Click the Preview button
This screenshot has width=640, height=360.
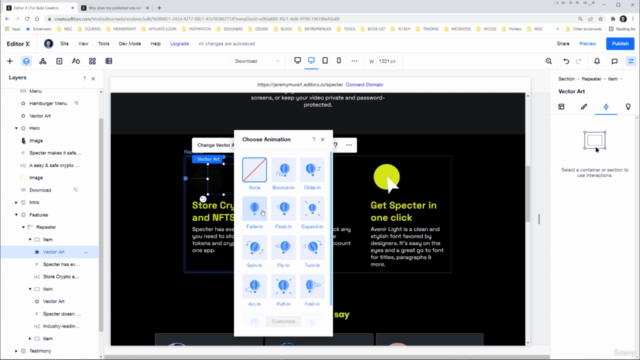pos(588,44)
